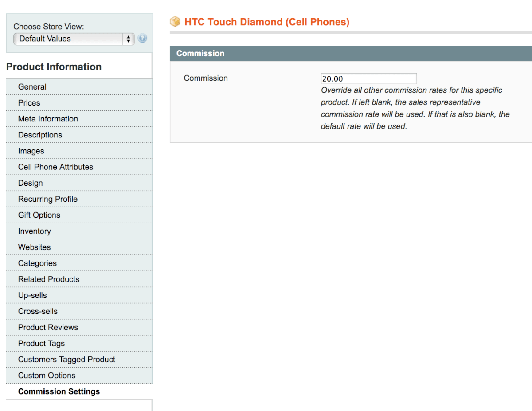532x411 pixels.
Task: Click the product box icon by title
Action: click(x=176, y=22)
